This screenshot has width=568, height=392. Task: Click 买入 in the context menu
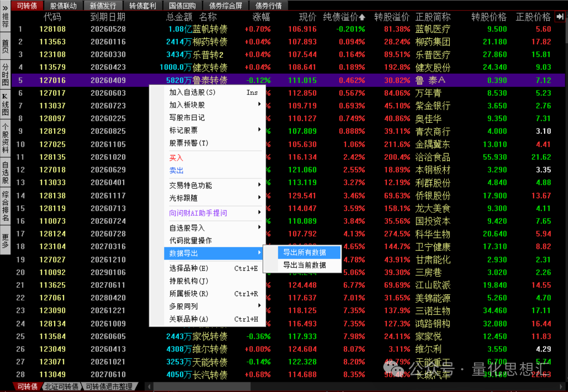coord(177,158)
